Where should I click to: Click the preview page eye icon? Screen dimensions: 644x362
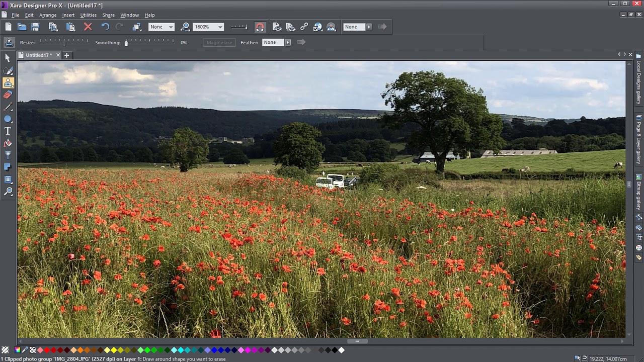(277, 27)
